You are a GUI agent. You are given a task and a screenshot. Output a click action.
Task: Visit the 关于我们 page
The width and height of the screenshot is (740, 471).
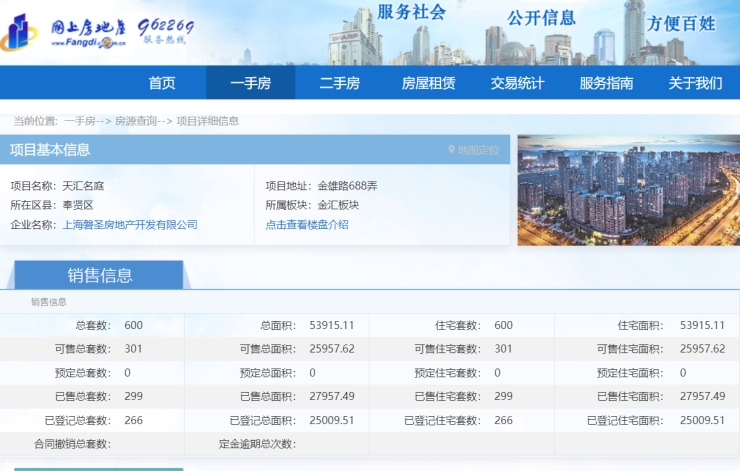point(695,83)
